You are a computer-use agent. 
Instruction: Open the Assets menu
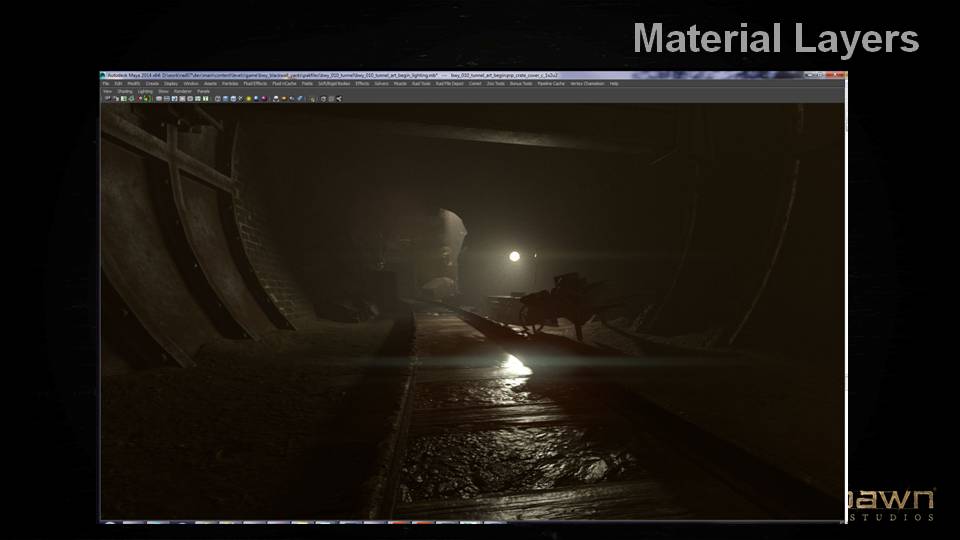[210, 84]
